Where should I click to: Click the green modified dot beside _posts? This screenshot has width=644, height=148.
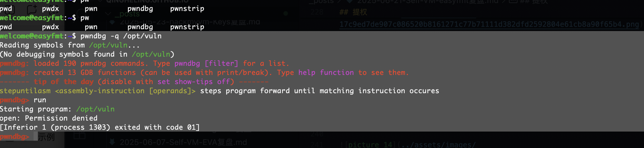pyautogui.click(x=286, y=13)
